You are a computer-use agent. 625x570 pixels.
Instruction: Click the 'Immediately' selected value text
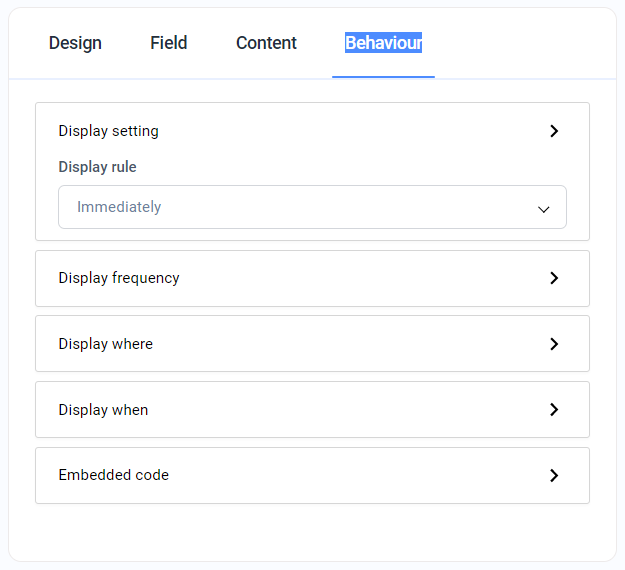pyautogui.click(x=119, y=207)
